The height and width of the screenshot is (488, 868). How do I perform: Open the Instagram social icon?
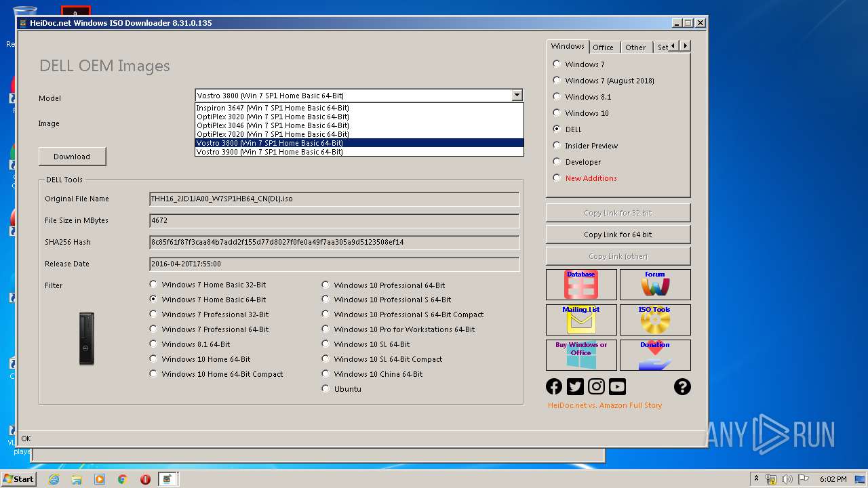click(596, 386)
